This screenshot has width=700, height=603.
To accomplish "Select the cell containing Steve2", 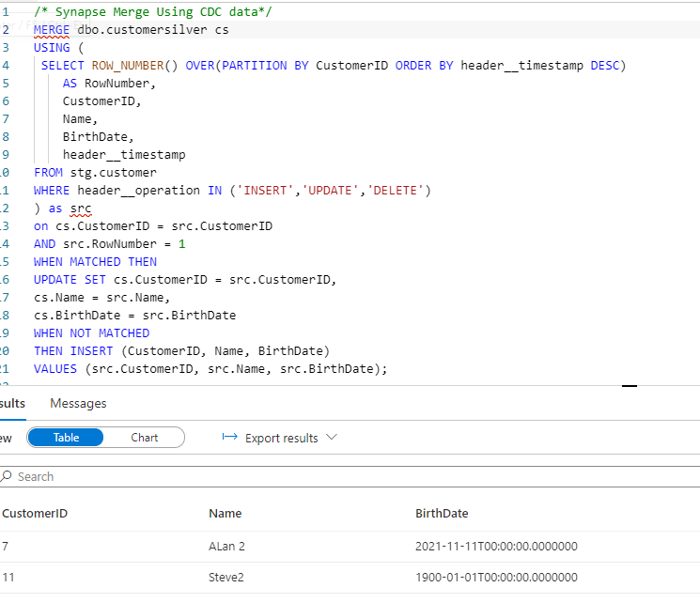I will [x=226, y=577].
